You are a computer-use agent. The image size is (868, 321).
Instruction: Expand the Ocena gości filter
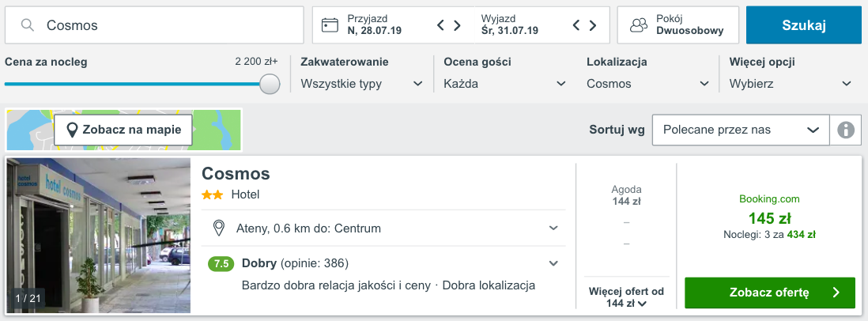[x=505, y=84]
